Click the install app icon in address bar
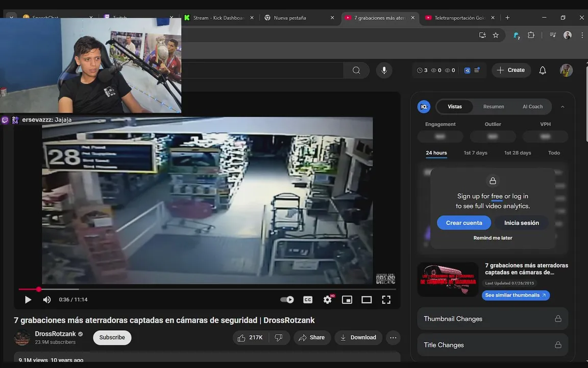Viewport: 588px width, 368px height. point(482,35)
